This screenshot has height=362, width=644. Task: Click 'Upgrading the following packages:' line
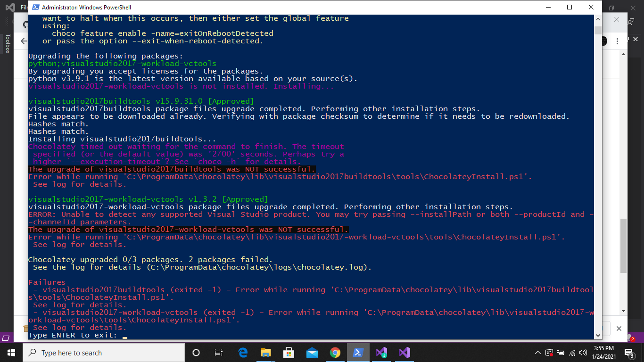[x=106, y=56]
